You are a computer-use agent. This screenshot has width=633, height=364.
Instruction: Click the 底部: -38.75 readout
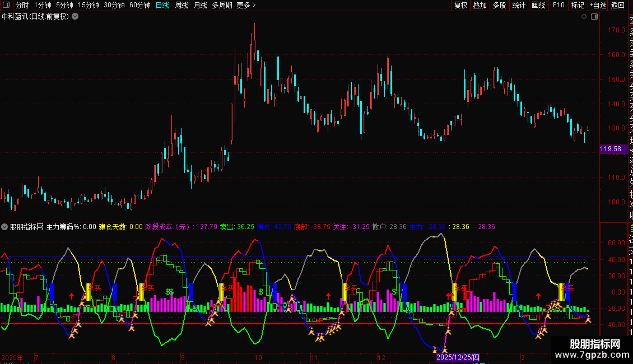tap(312, 227)
